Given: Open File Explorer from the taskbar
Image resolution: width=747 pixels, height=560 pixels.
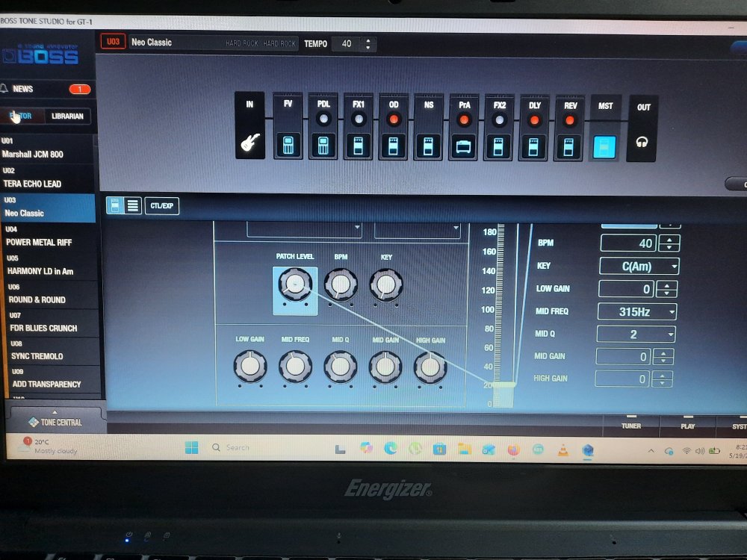Looking at the screenshot, I should (x=464, y=449).
